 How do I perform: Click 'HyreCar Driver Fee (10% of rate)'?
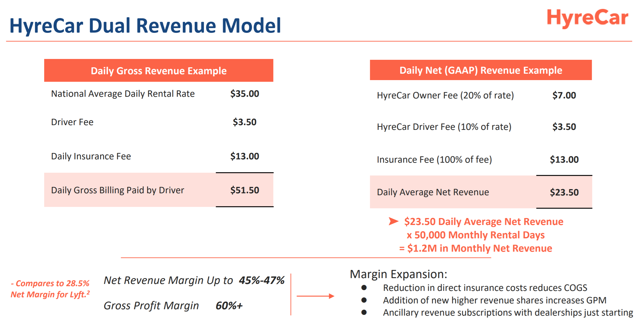tap(444, 127)
